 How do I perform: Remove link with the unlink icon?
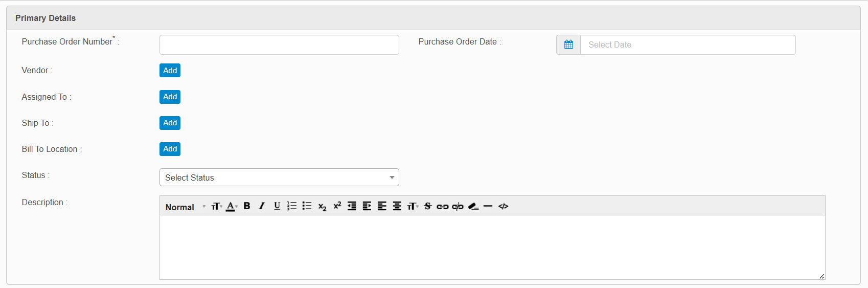(458, 207)
